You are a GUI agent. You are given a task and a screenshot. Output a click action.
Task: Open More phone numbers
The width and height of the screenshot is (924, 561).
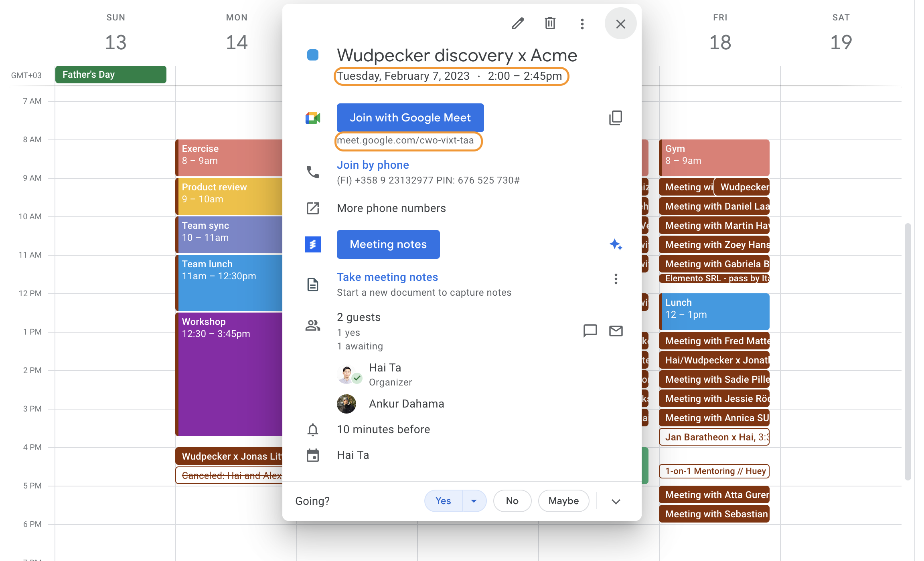pyautogui.click(x=391, y=208)
